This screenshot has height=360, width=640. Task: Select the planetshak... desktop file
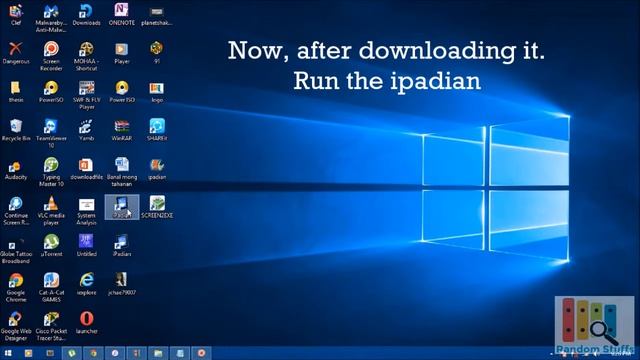pos(157,15)
